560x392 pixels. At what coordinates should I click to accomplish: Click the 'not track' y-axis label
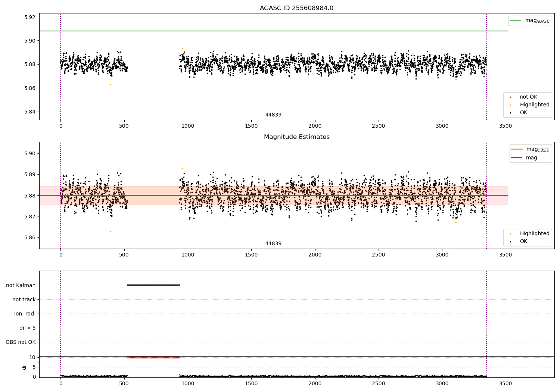point(24,300)
